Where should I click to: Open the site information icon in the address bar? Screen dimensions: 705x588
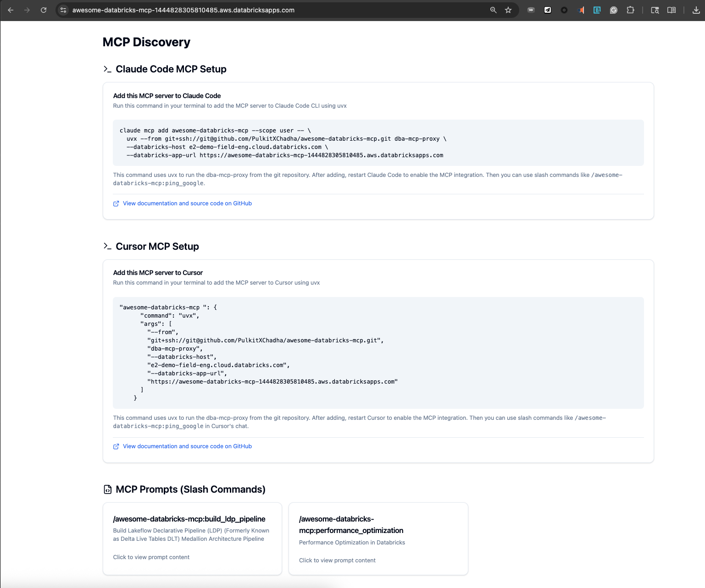click(63, 10)
